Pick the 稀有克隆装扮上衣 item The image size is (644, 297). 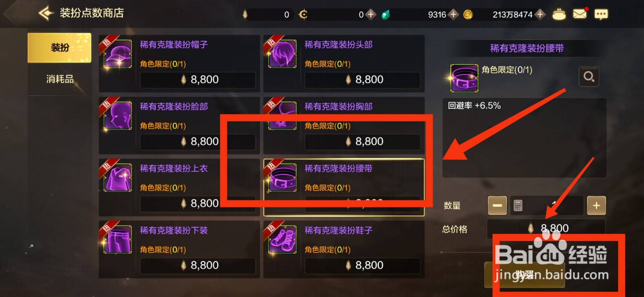(179, 188)
